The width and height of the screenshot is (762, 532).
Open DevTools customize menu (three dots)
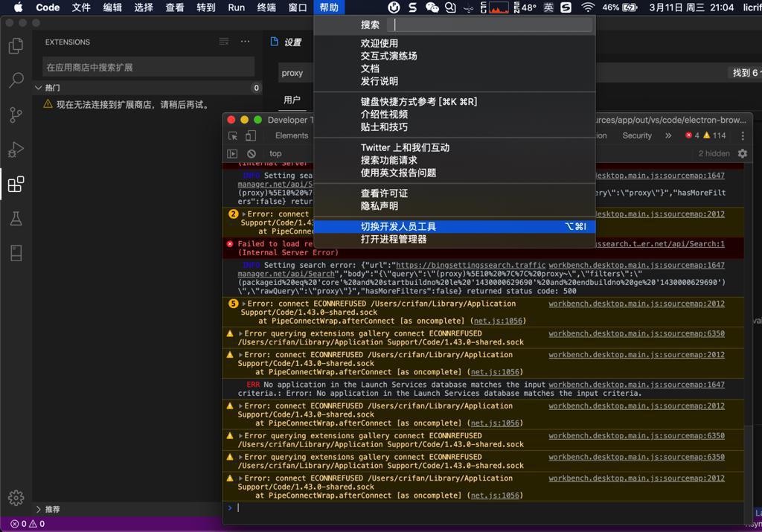743,135
